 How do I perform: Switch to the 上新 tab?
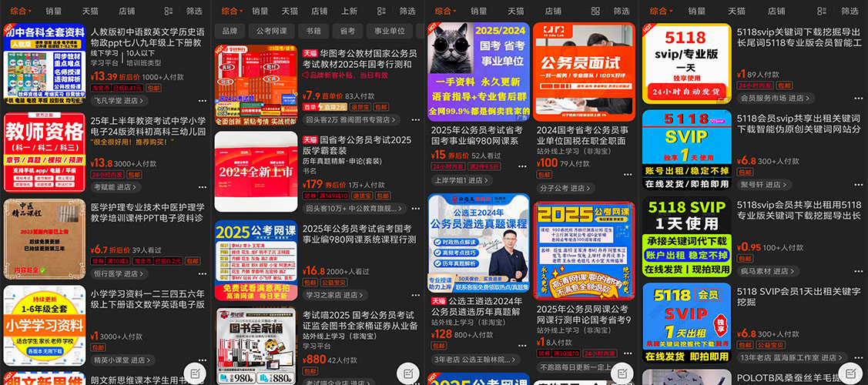(x=350, y=11)
